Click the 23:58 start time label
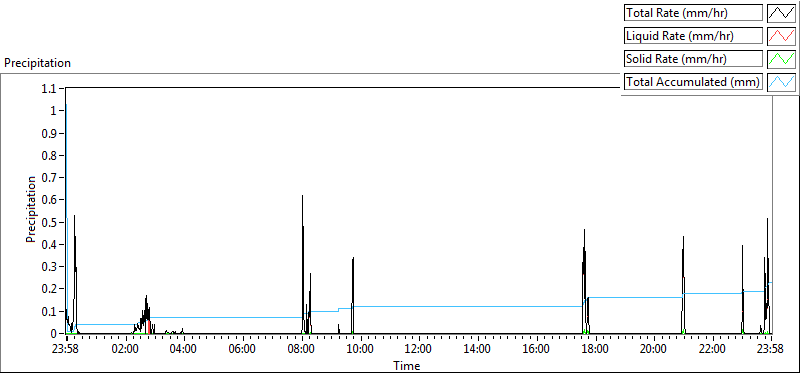Screen dimensions: 800x373 (x=66, y=350)
